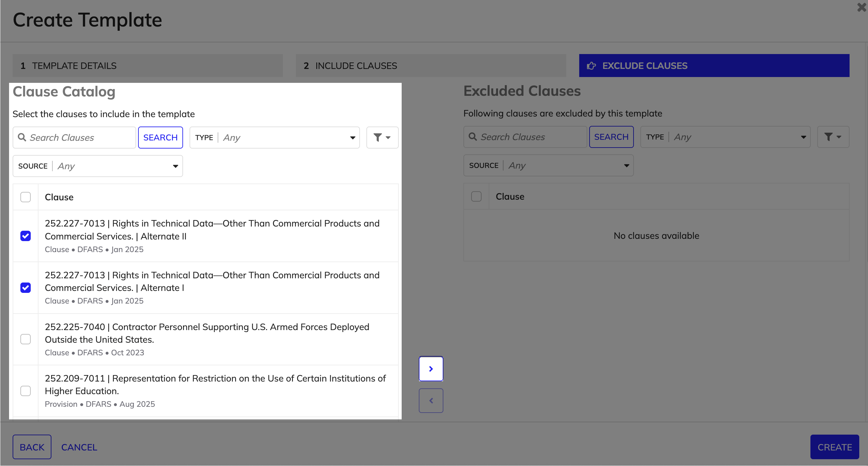Uncheck 252.227-7013 Alternate II clause
Screen dimensions: 868x466
click(25, 236)
